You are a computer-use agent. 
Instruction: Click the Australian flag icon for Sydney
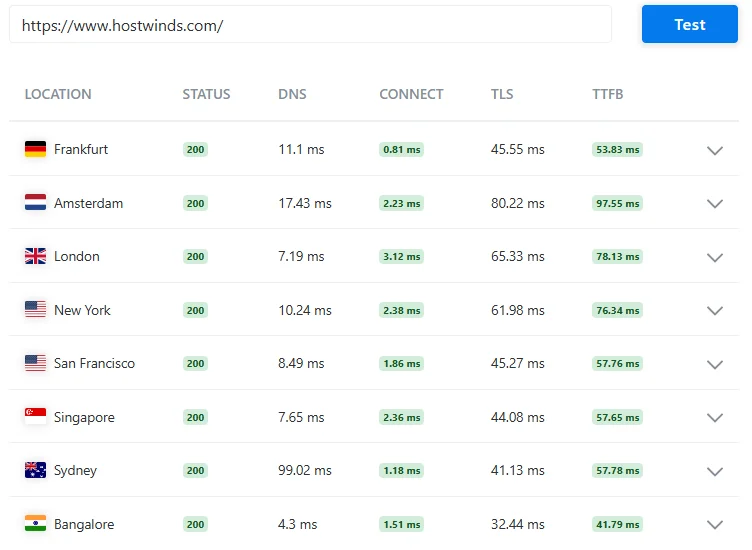35,470
